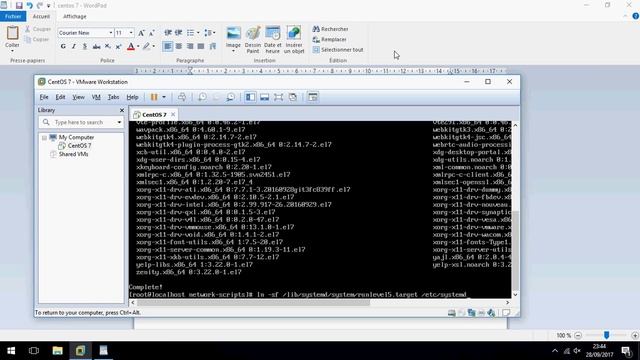The image size is (640, 360).
Task: Decrease font size with the shrink icon
Action: click(x=152, y=33)
